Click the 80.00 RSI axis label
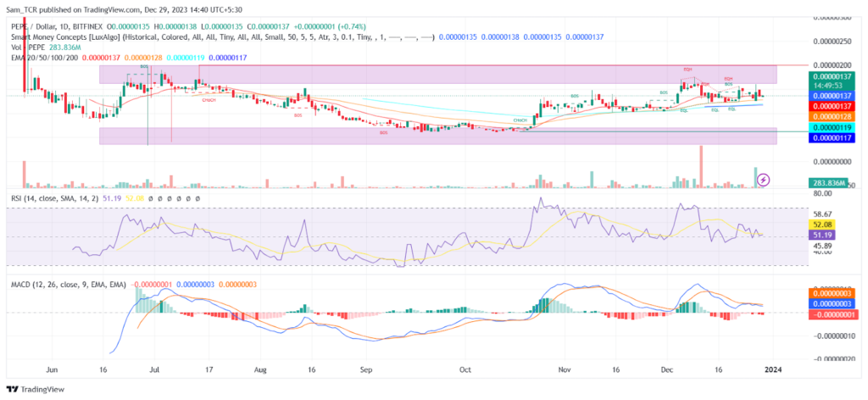 [823, 193]
